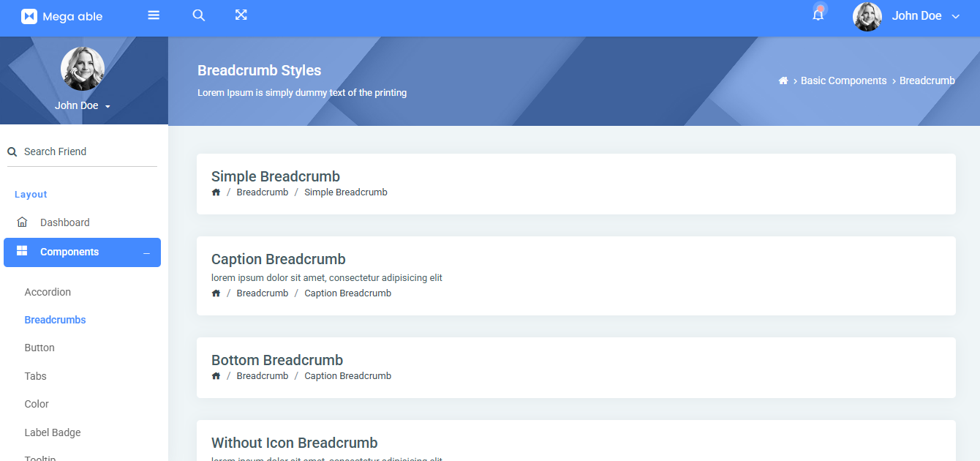Image resolution: width=980 pixels, height=461 pixels.
Task: Click the sidebar profile avatar picture
Action: click(x=83, y=69)
